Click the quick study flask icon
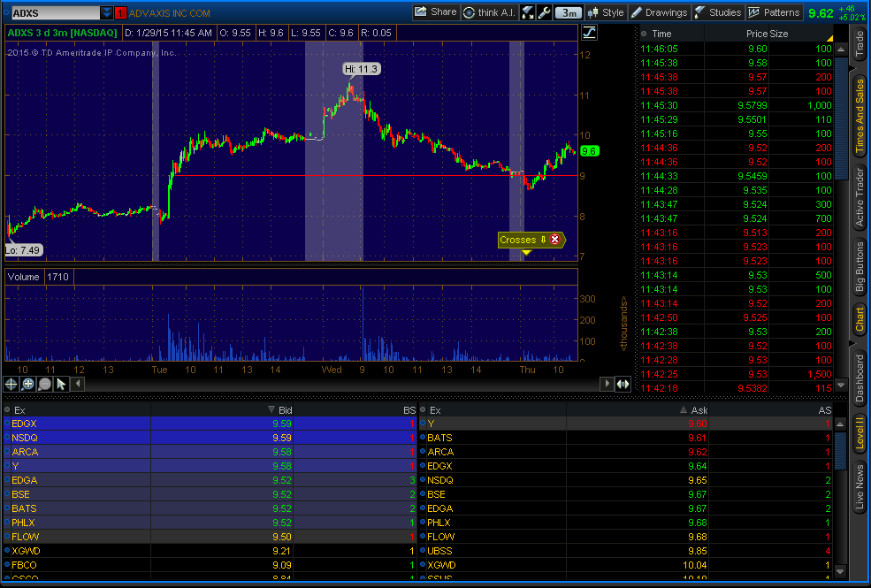 click(x=527, y=12)
